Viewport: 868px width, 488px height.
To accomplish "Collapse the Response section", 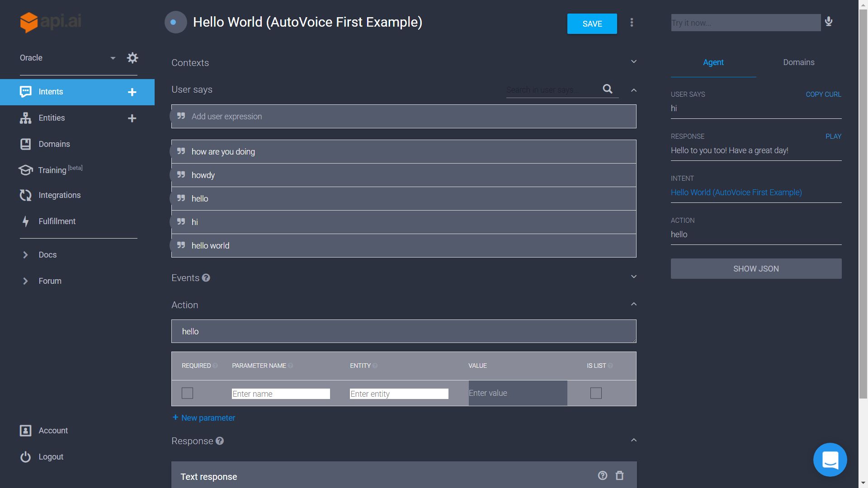I will [x=634, y=440].
